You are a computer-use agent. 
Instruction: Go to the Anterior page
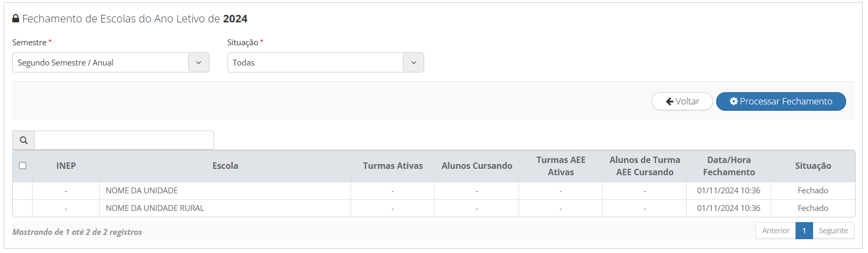point(775,231)
